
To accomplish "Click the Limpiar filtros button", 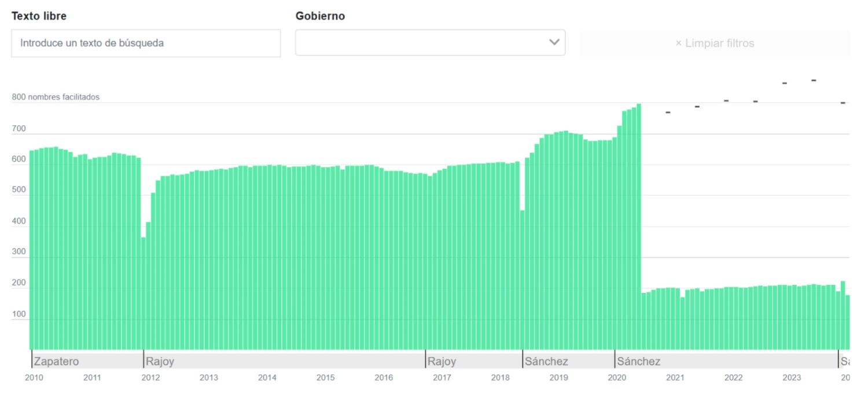I will [715, 43].
